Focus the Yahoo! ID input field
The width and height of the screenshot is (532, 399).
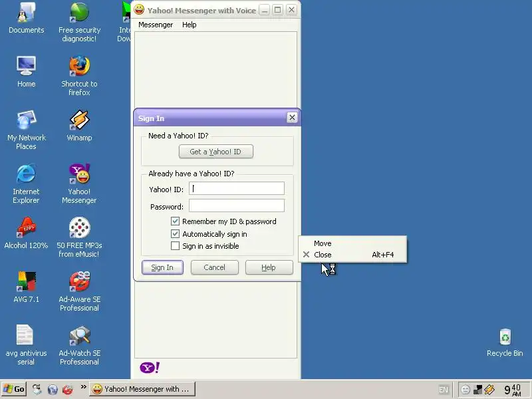click(x=237, y=188)
